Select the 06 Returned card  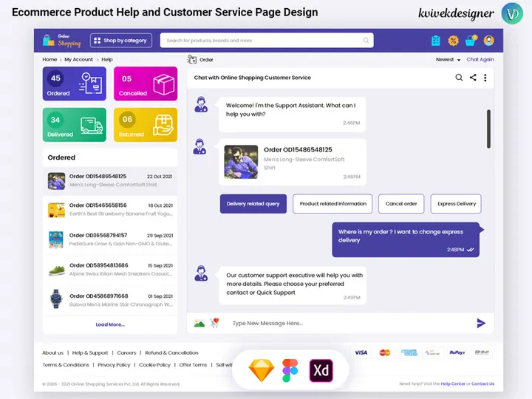(146, 125)
